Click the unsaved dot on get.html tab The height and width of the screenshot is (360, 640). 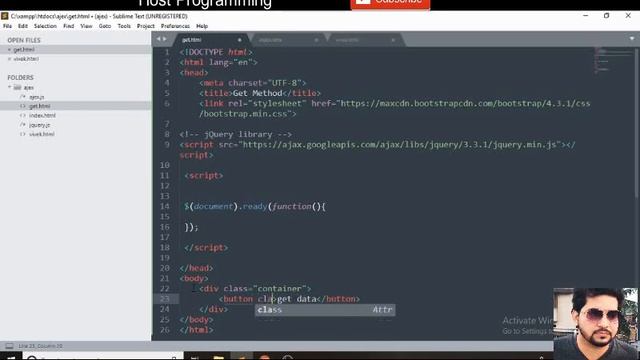(x=240, y=40)
